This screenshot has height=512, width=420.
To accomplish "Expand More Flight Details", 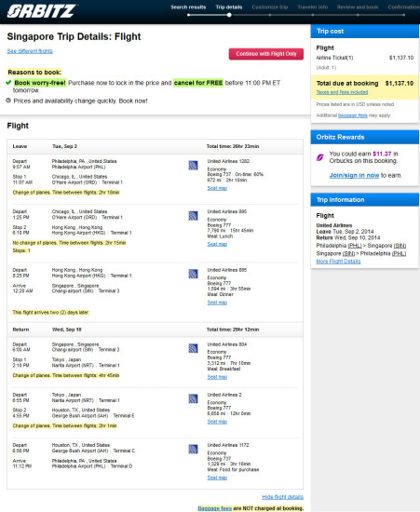I will [338, 262].
